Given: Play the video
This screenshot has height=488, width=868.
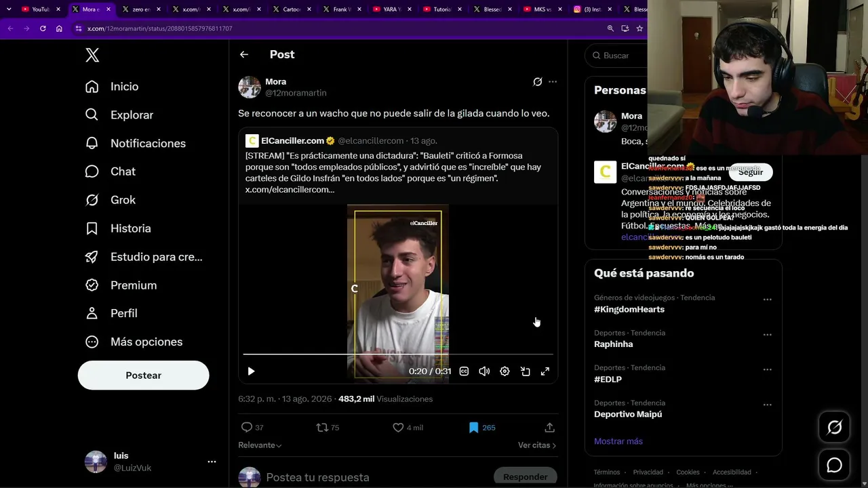Looking at the screenshot, I should [251, 371].
